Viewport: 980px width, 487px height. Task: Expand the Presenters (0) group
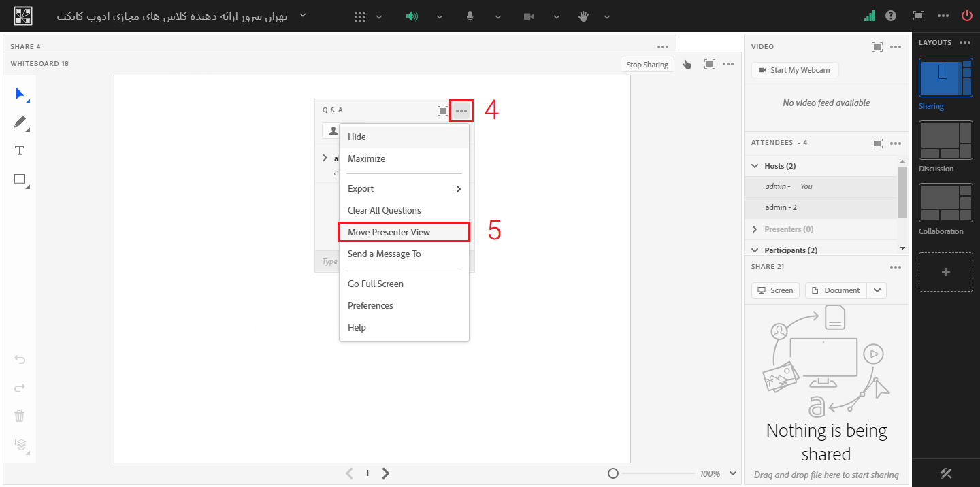(755, 229)
